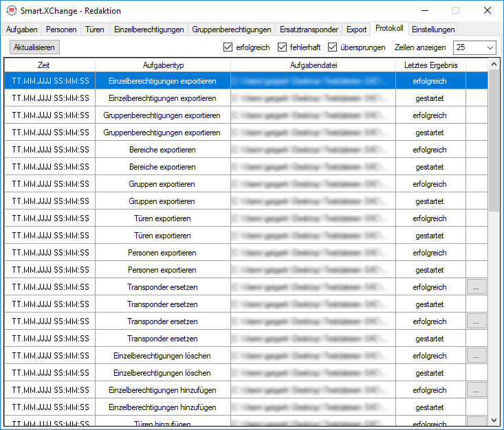Open details button for Einzelberechtigungen löschen row
The width and height of the screenshot is (504, 430).
(x=476, y=356)
